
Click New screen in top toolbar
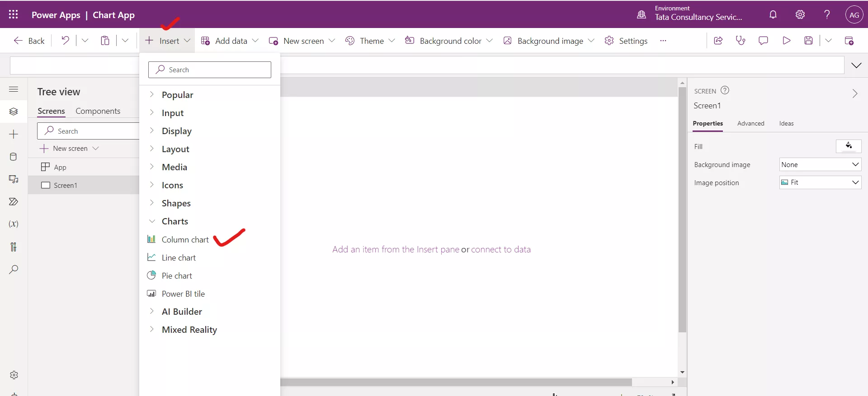click(x=302, y=41)
